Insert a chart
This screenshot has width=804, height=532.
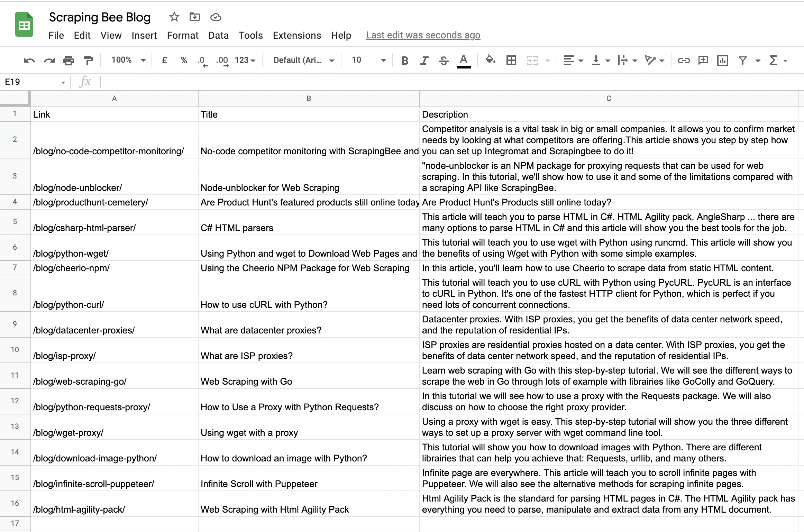click(x=723, y=60)
